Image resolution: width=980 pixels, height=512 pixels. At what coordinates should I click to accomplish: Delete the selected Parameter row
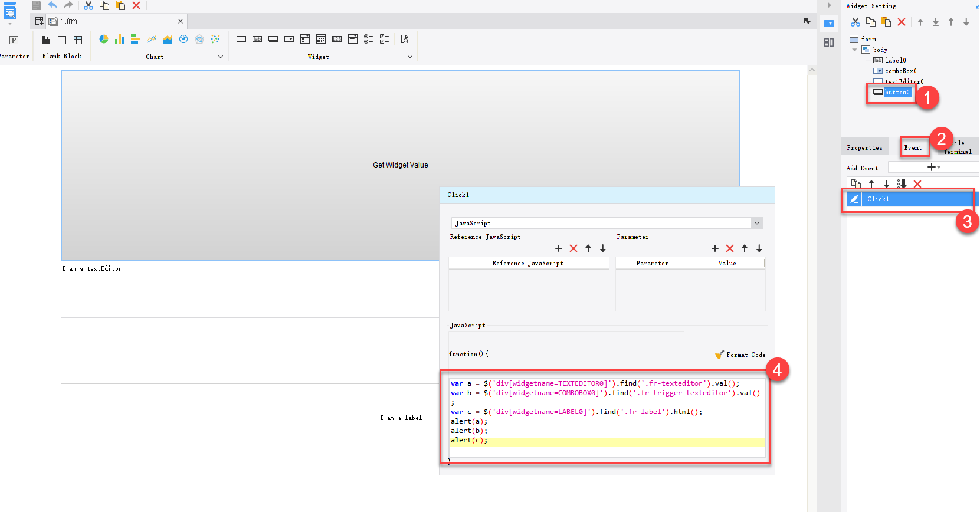[x=730, y=248]
